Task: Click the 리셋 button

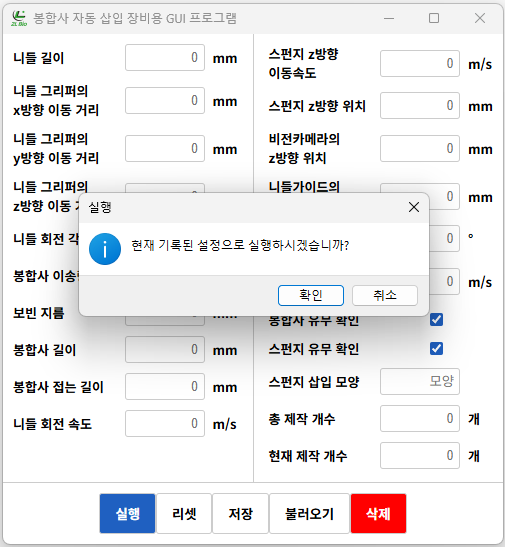Action: click(x=184, y=514)
